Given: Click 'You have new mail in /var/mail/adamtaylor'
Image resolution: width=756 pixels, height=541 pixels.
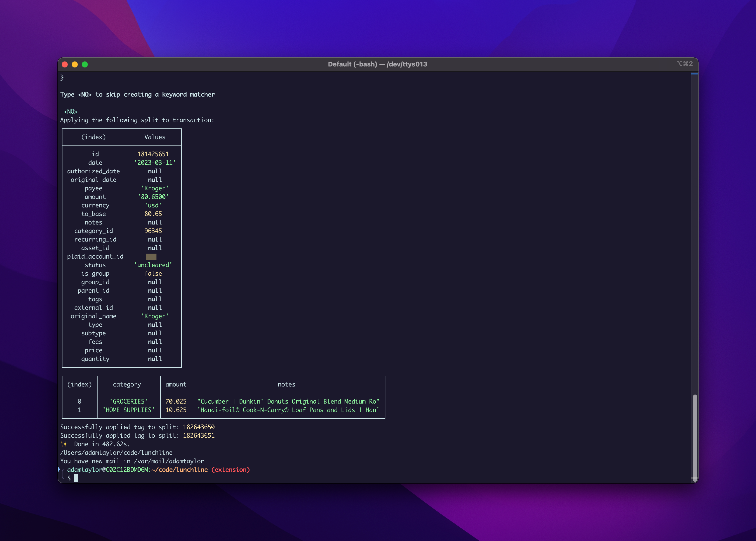Looking at the screenshot, I should (132, 461).
